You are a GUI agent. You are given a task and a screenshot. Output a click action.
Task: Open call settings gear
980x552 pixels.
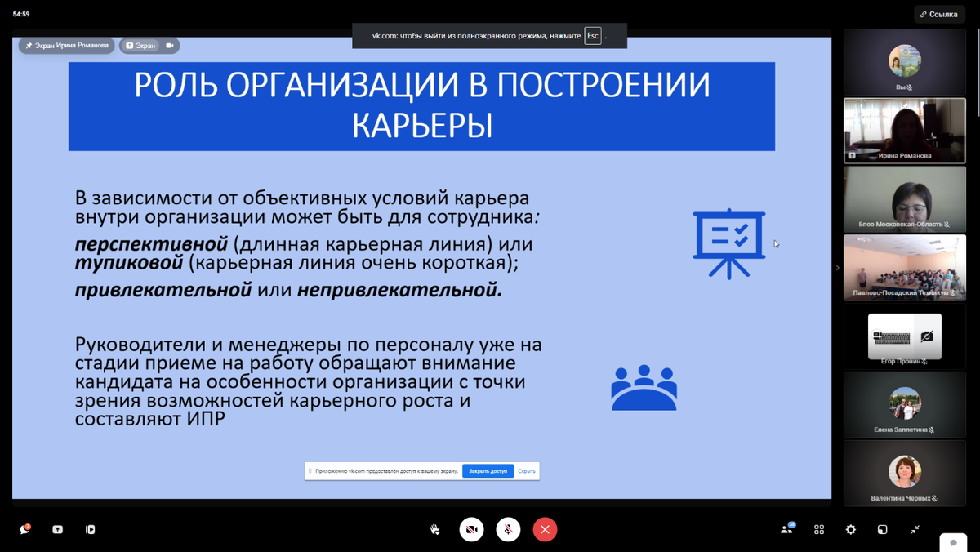(x=851, y=529)
